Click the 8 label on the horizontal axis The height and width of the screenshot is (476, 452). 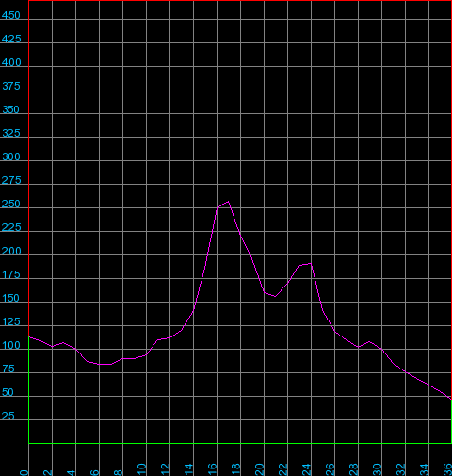[119, 472]
